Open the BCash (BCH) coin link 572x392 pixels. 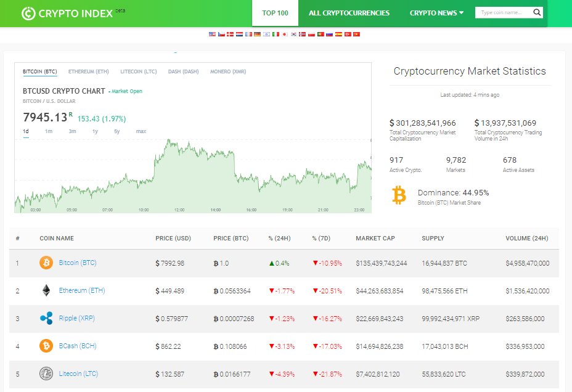(78, 346)
